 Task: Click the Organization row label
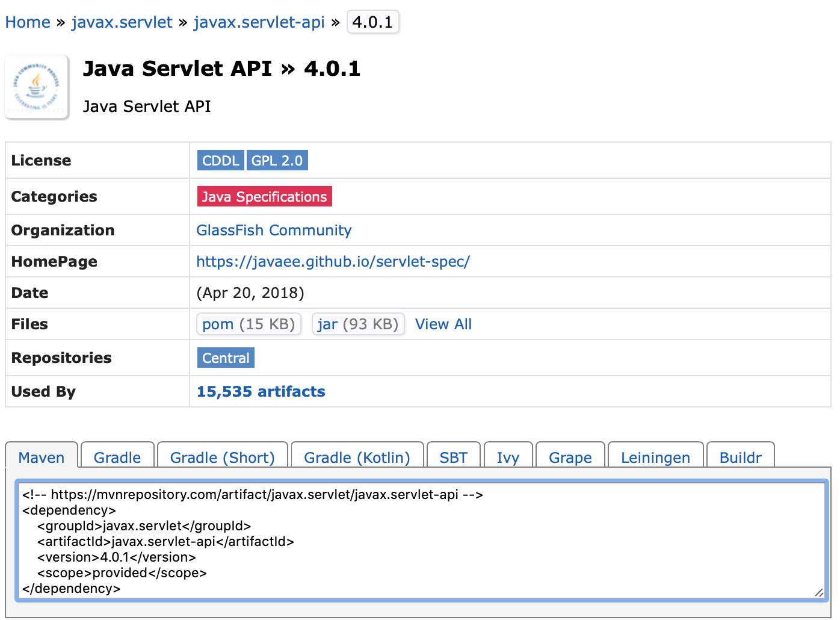[63, 230]
